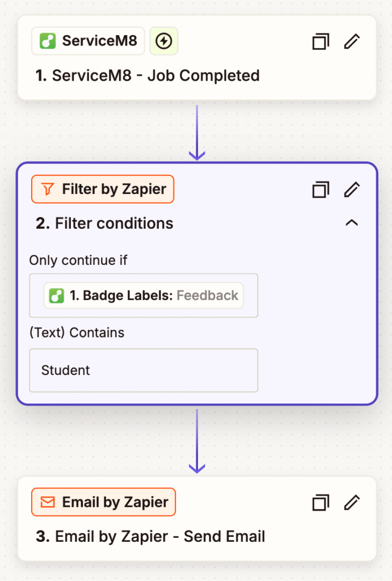Click the copy icon on Filter step
Viewport: 392px width, 581px height.
321,190
